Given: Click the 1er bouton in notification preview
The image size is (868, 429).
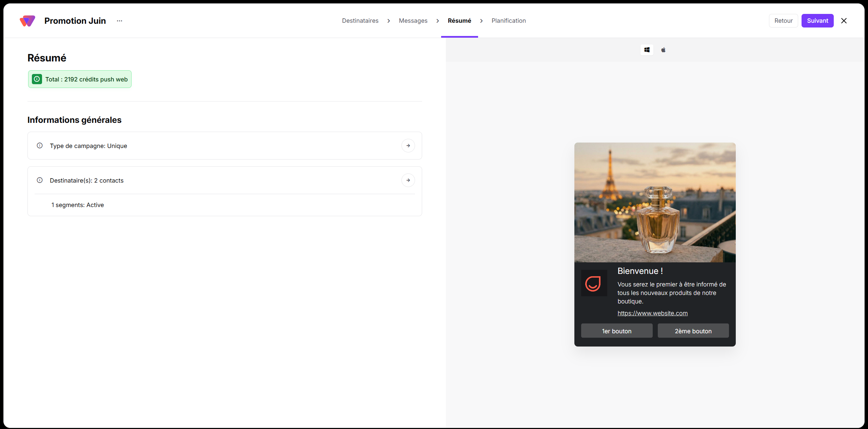Looking at the screenshot, I should (616, 331).
